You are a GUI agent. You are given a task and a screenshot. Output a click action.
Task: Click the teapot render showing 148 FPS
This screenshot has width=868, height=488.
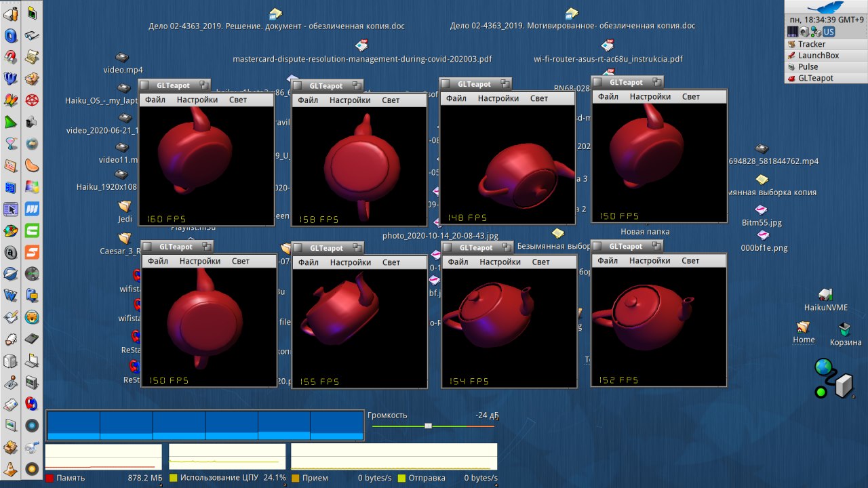pyautogui.click(x=508, y=164)
